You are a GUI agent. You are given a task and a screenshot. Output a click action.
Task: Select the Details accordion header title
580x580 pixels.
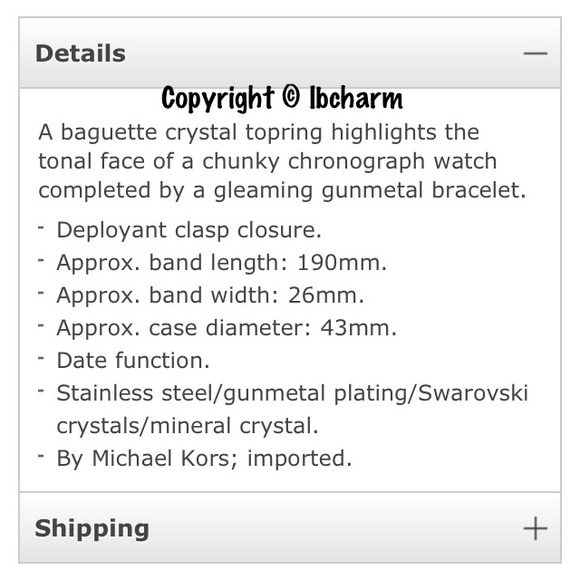click(x=80, y=53)
